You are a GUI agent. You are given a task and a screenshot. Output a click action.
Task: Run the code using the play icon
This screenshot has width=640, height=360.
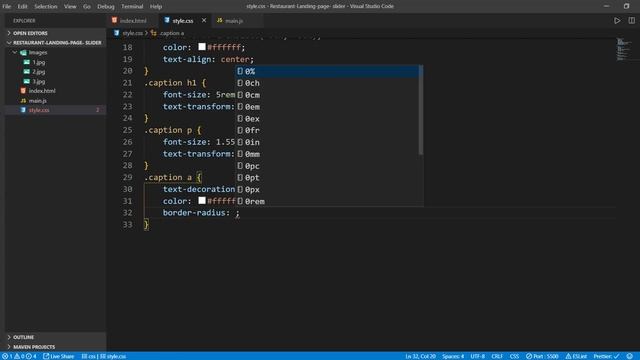click(x=617, y=20)
